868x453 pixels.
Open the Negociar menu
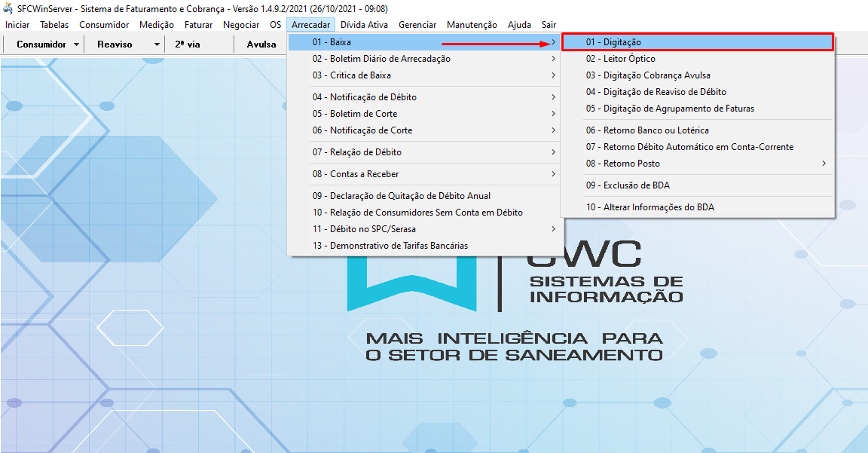pyautogui.click(x=240, y=24)
